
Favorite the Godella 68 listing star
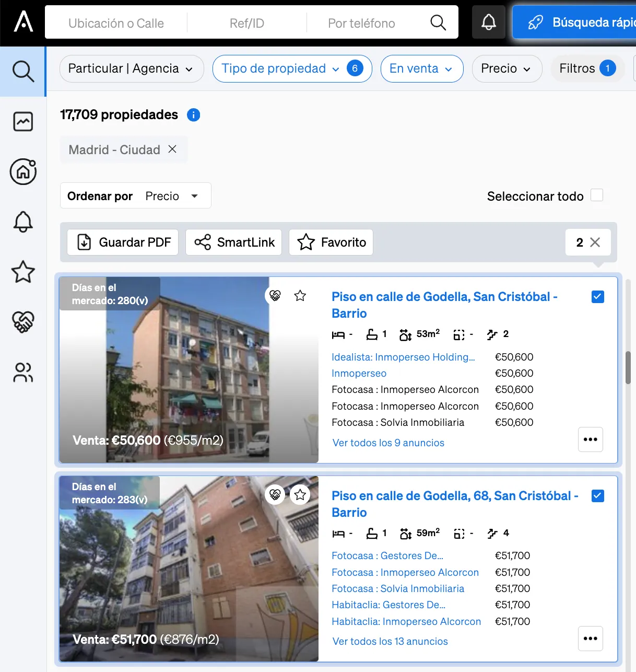[x=300, y=495]
